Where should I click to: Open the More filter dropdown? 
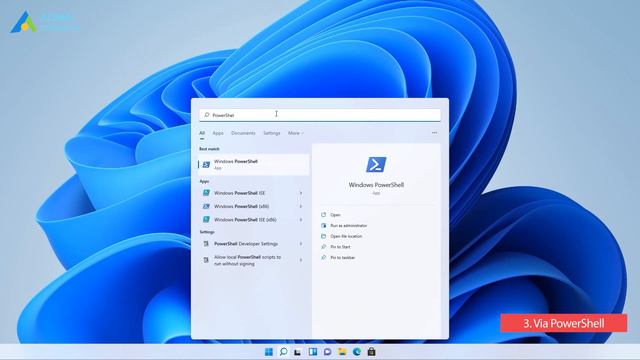point(296,133)
